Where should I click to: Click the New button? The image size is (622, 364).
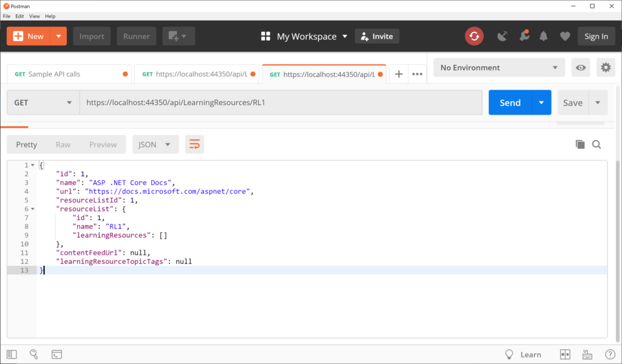tap(29, 36)
